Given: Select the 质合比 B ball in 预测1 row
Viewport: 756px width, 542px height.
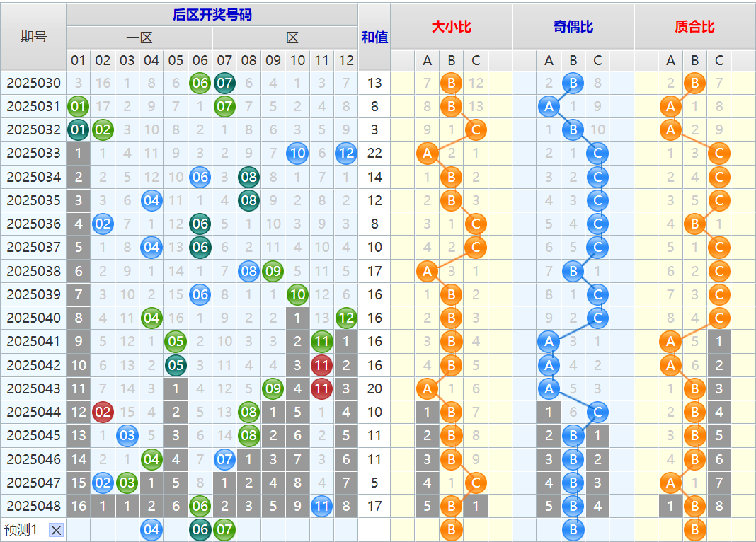Looking at the screenshot, I should point(694,529).
